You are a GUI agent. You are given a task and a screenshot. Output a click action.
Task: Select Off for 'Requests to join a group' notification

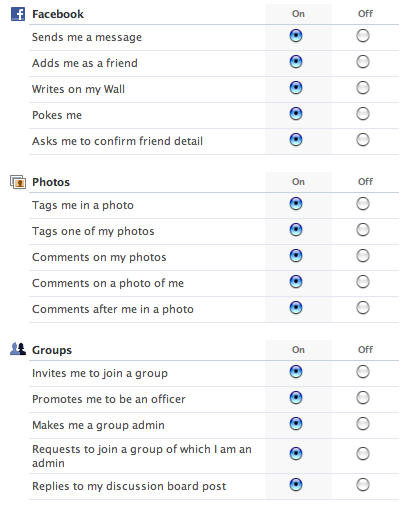click(x=363, y=454)
